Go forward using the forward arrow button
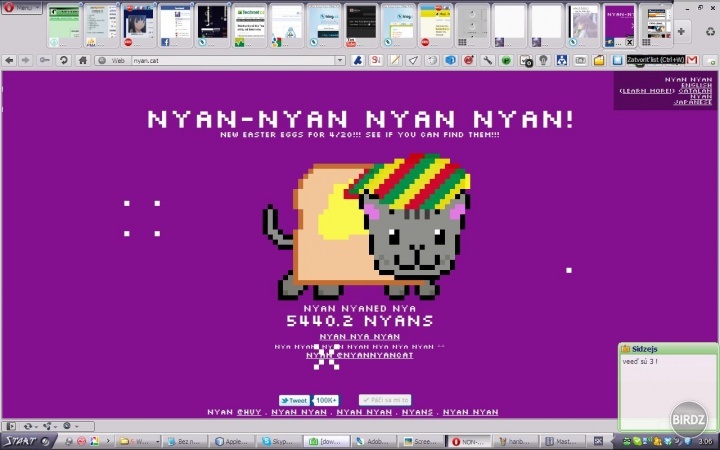Image resolution: width=720 pixels, height=450 pixels. [x=26, y=60]
